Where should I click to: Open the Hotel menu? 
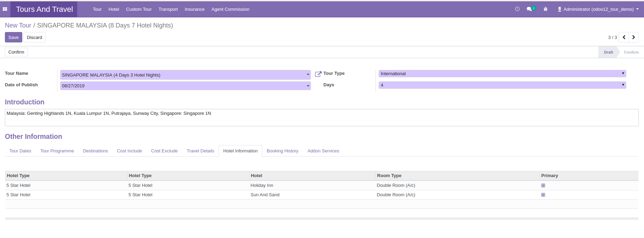pos(114,9)
